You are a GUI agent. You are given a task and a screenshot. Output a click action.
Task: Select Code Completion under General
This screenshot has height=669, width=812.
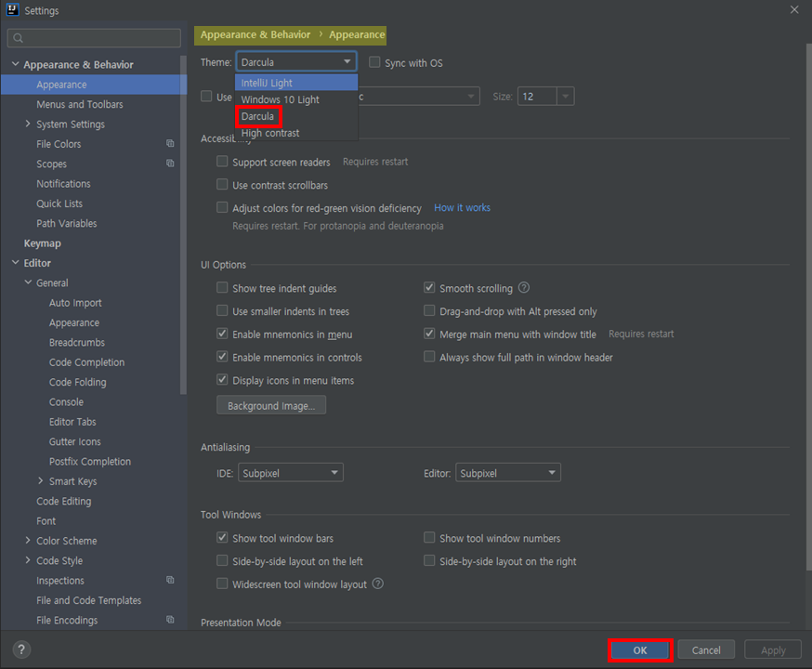point(86,362)
